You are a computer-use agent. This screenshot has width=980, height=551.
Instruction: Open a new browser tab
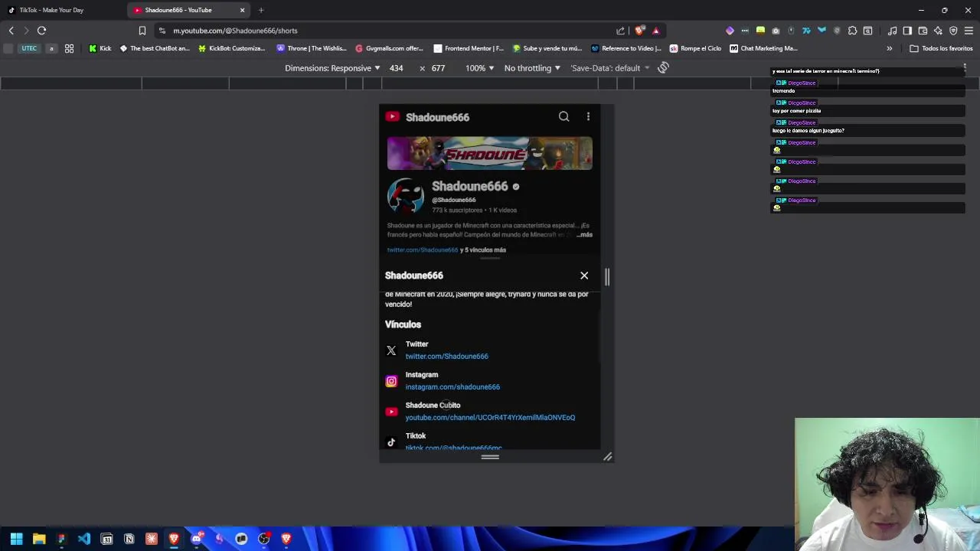tap(261, 10)
